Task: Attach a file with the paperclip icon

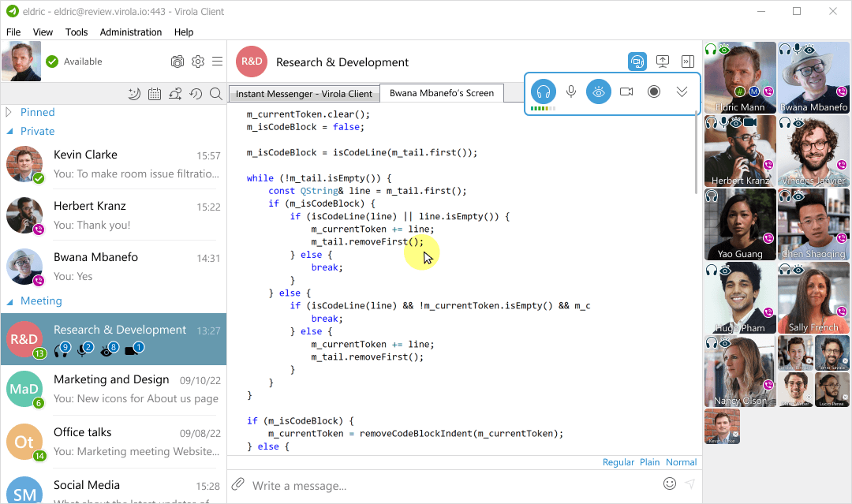Action: click(237, 484)
